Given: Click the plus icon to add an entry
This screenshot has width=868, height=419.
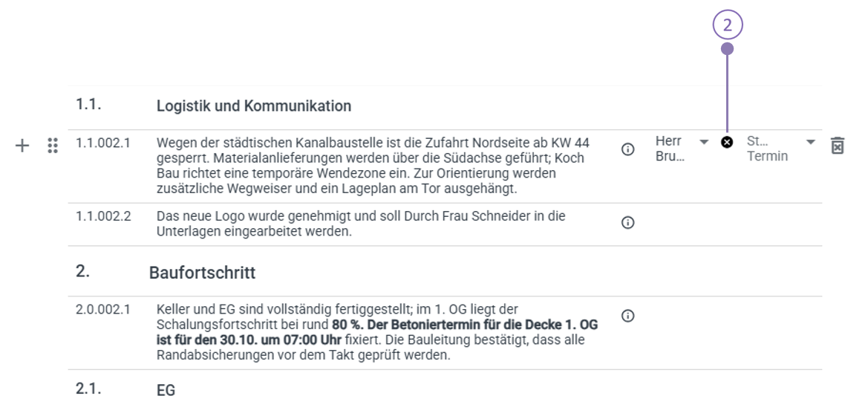Looking at the screenshot, I should point(22,146).
